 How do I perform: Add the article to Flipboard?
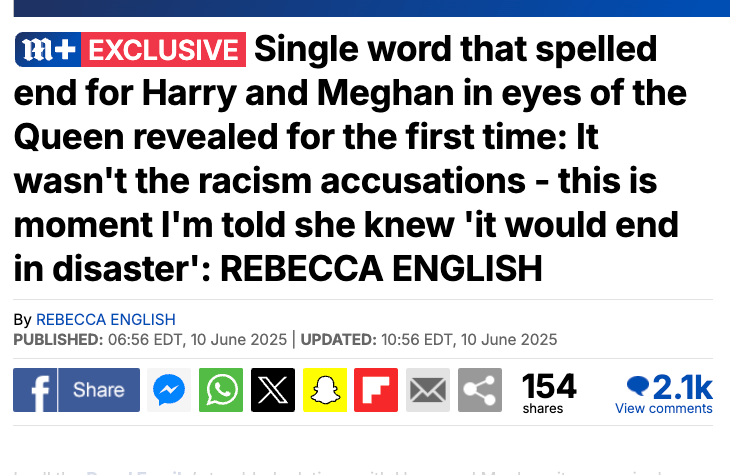click(376, 390)
